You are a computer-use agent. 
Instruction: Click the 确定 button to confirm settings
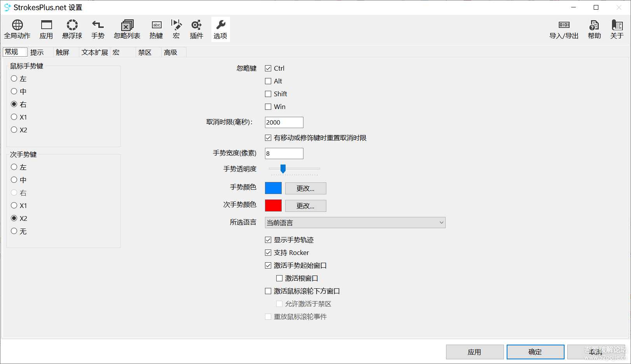pos(535,352)
